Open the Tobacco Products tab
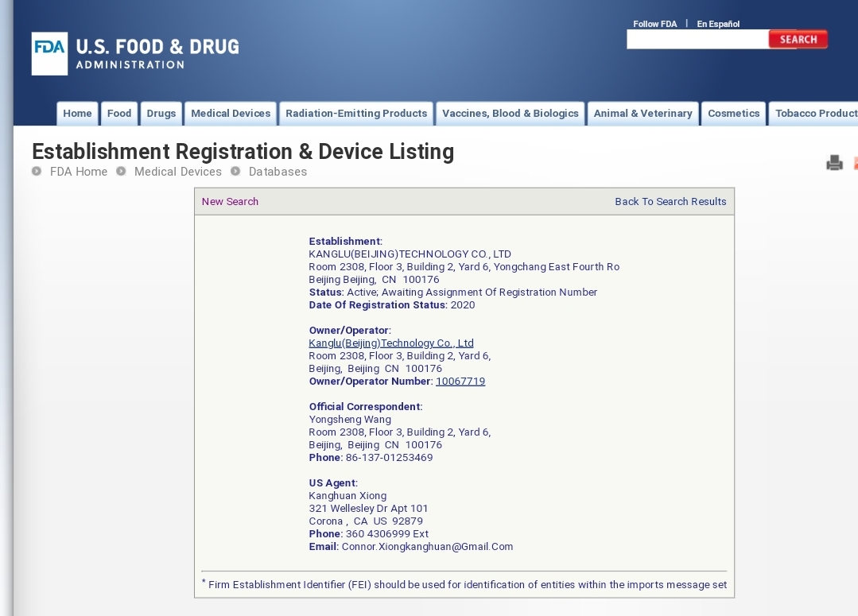The image size is (858, 616). (815, 114)
